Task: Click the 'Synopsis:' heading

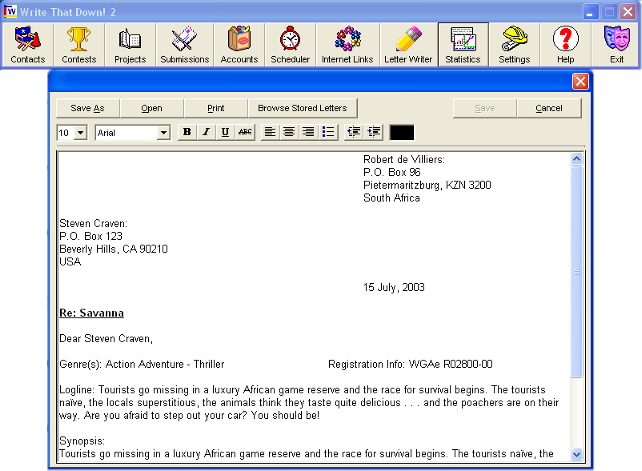Action: click(x=82, y=441)
